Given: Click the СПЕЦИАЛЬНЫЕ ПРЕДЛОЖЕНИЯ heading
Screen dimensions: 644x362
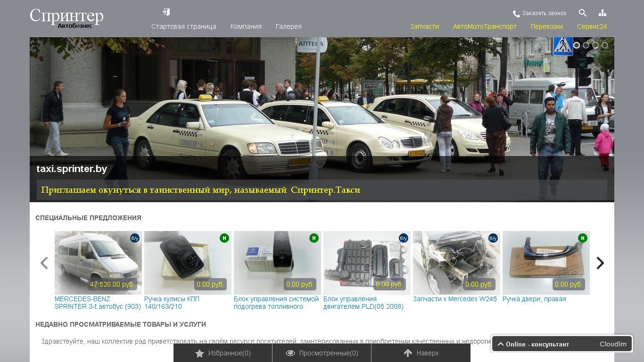Looking at the screenshot, I should point(88,218).
